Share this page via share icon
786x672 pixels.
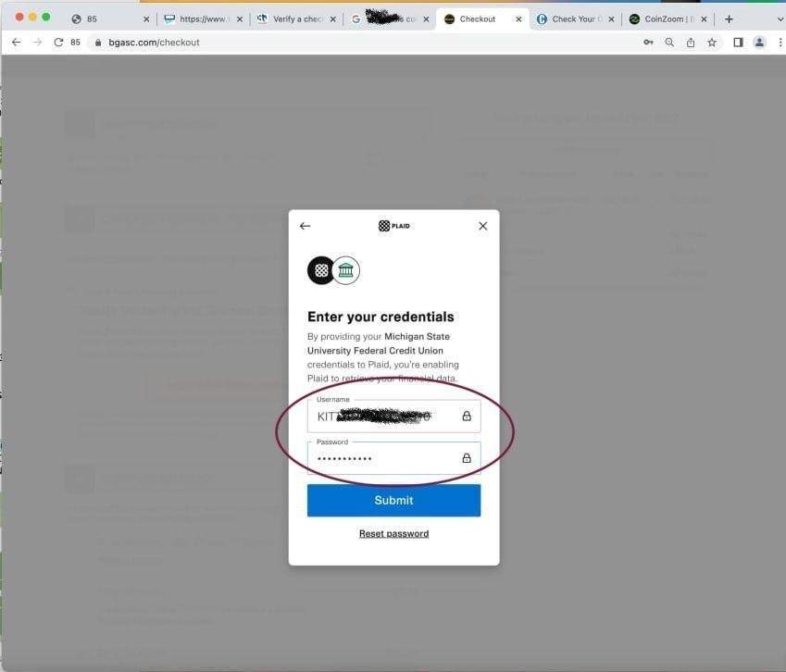click(x=691, y=43)
